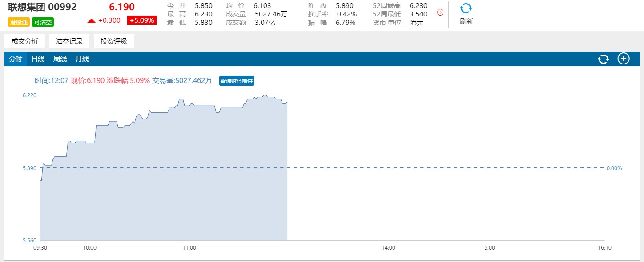Viewport: 644px width, 262px height.
Task: Click the 智通财经提供 provider badge
Action: [x=237, y=81]
